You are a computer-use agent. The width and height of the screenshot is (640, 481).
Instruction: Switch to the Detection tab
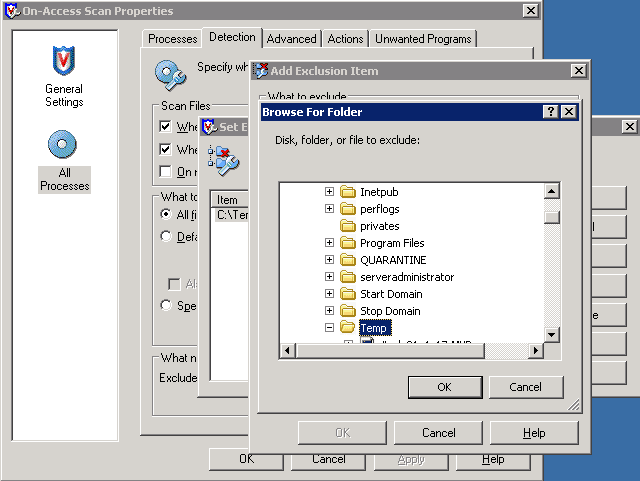[x=232, y=37]
